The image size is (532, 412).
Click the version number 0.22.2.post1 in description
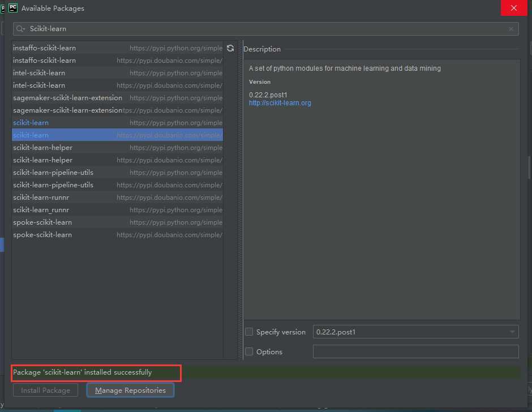(x=268, y=95)
